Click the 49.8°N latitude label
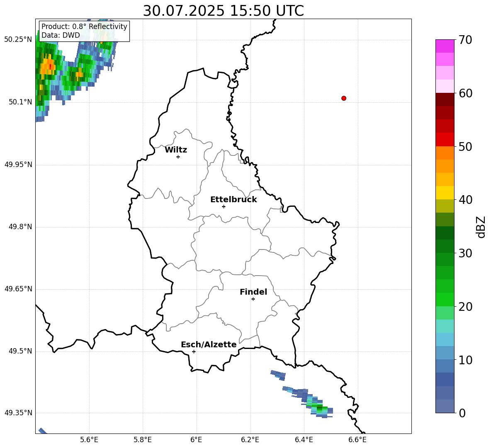The height and width of the screenshot is (448, 491). [x=20, y=227]
